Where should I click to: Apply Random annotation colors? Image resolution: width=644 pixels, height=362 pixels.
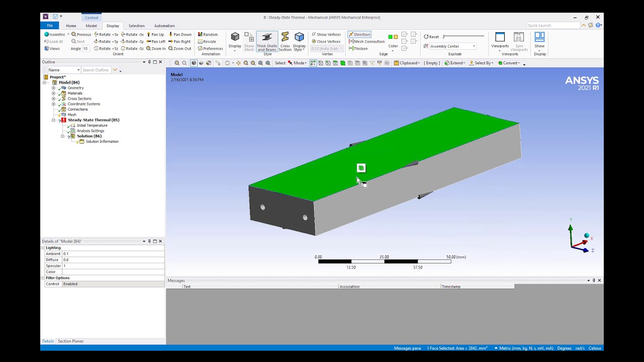[208, 35]
